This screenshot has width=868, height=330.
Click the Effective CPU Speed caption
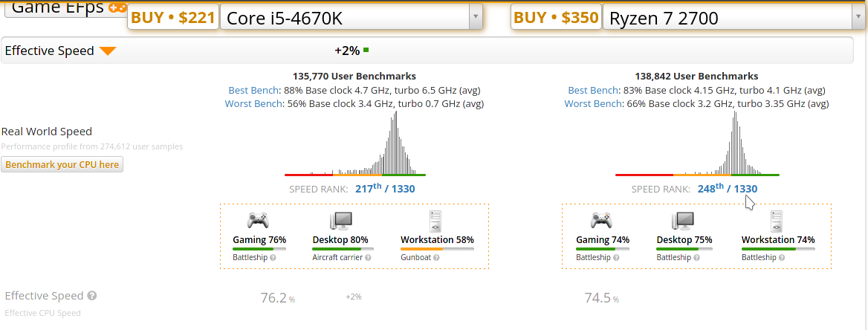pyautogui.click(x=42, y=313)
